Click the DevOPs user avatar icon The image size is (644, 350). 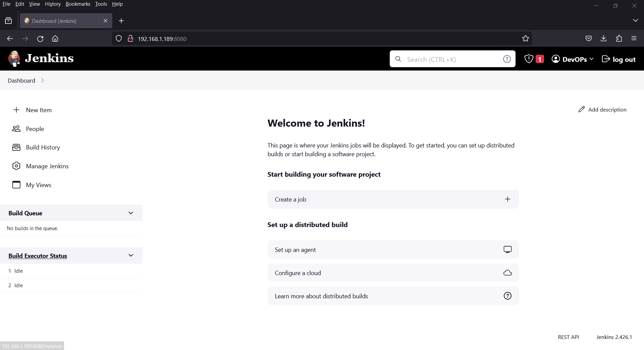coord(556,59)
